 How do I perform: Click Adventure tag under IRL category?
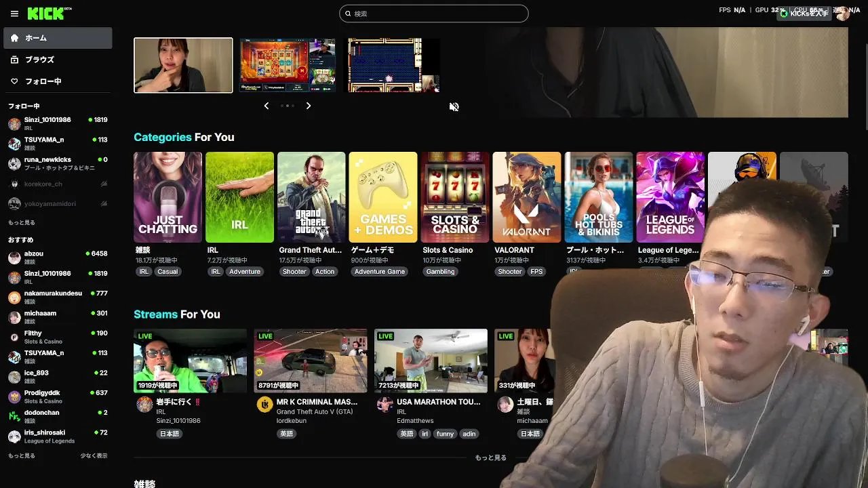[x=245, y=272]
